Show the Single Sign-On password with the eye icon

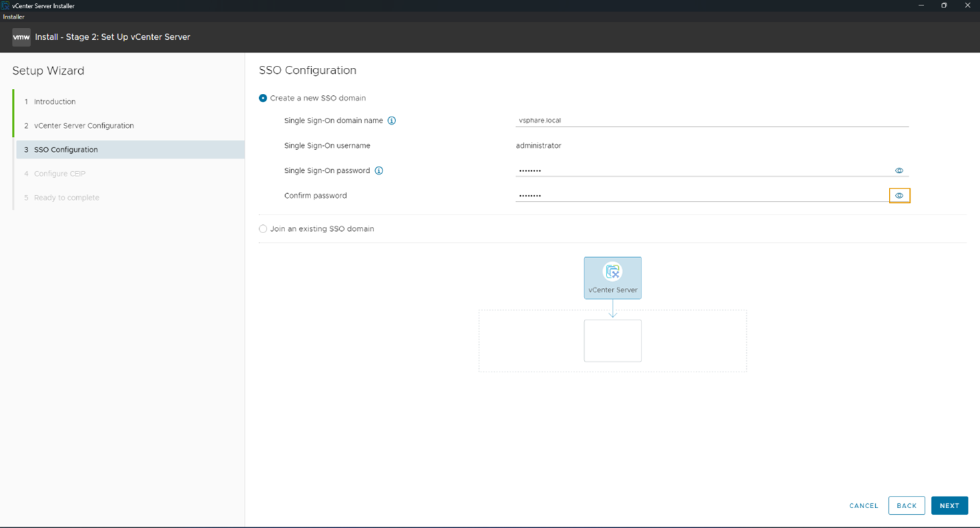click(898, 170)
